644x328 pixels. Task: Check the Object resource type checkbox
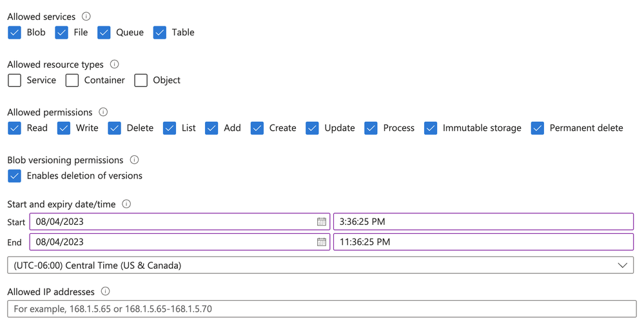(141, 80)
